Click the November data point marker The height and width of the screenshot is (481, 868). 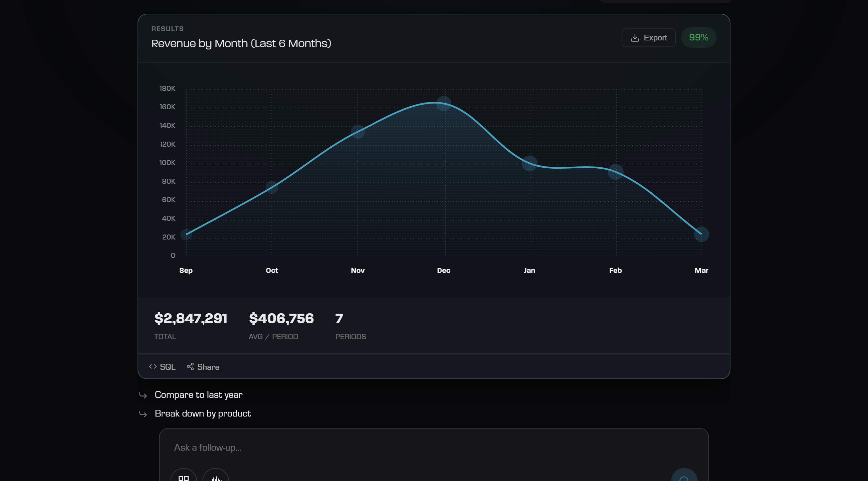pyautogui.click(x=358, y=132)
